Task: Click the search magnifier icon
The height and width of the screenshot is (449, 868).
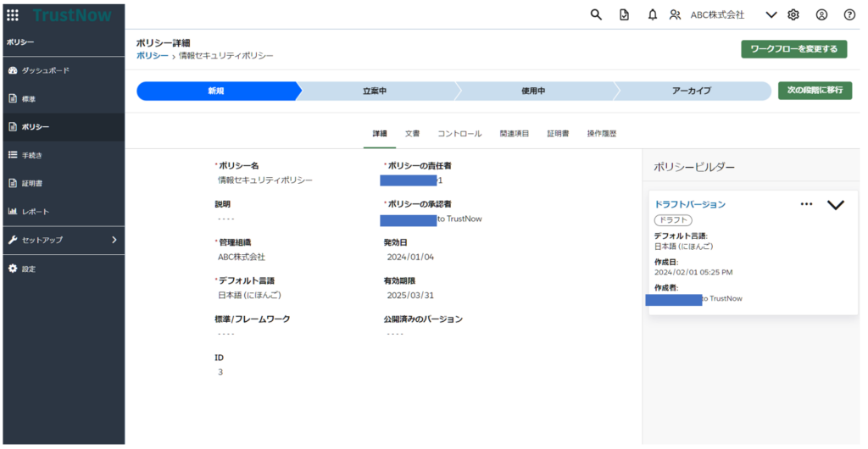Action: [596, 14]
